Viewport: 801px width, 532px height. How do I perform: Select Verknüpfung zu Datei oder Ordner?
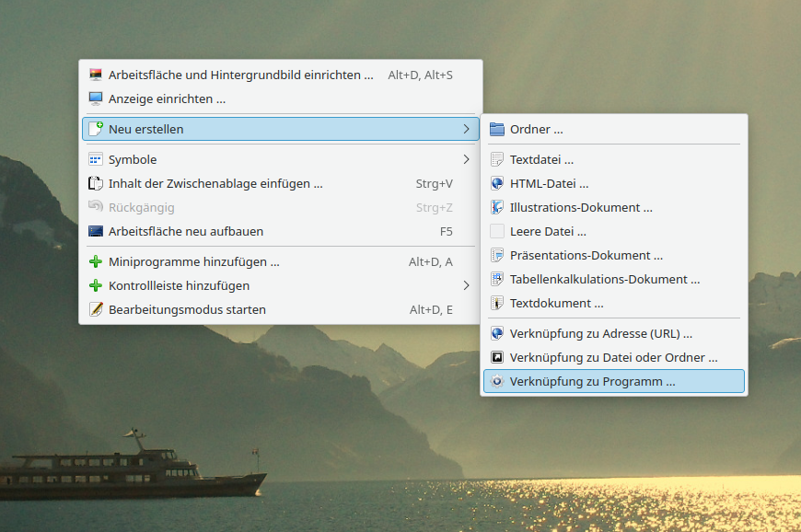(x=613, y=357)
